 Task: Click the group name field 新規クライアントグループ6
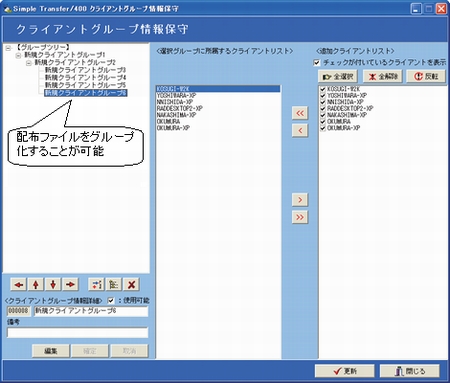[91, 311]
